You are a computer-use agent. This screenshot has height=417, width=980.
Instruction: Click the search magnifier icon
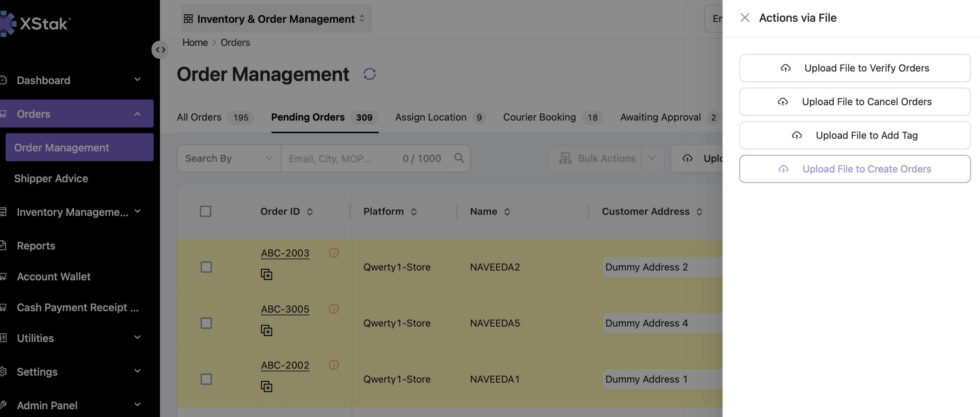[459, 158]
